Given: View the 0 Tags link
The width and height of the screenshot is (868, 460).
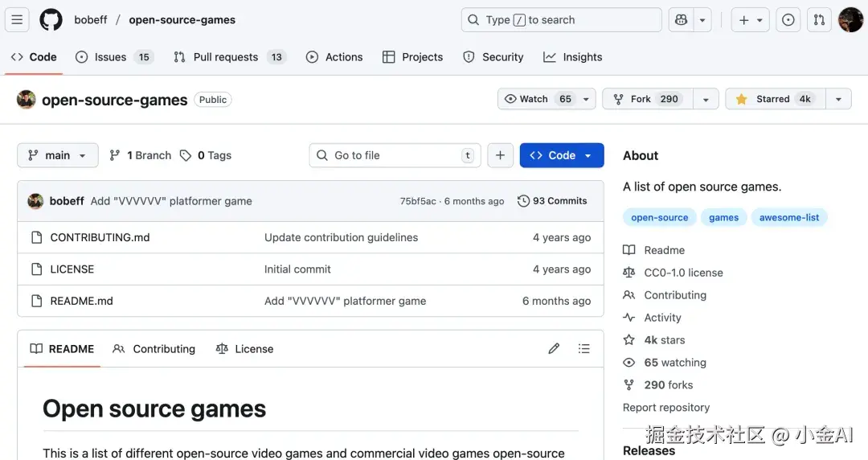Looking at the screenshot, I should (206, 156).
